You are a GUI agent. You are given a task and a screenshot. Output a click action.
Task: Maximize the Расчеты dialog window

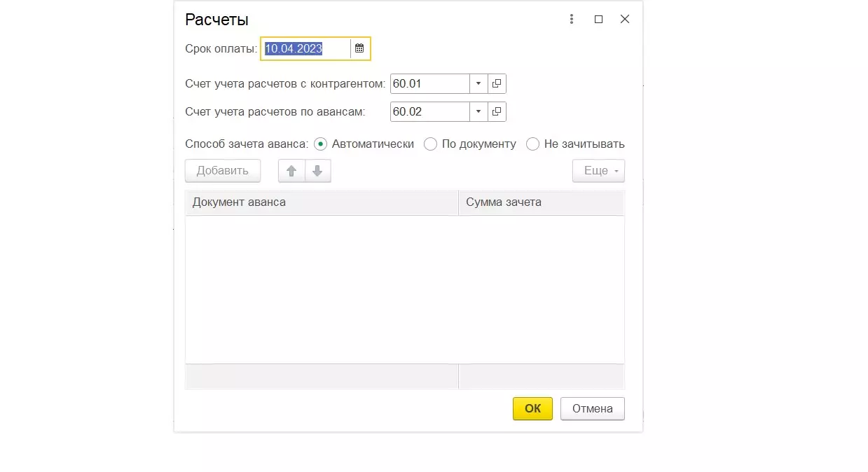(598, 20)
